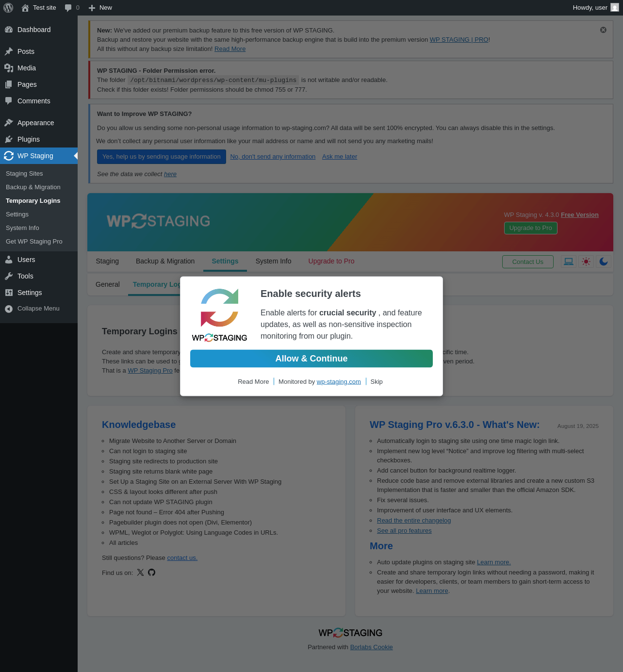Image resolution: width=623 pixels, height=672 pixels.
Task: Open Migrate Website to Another Server article
Action: [173, 441]
